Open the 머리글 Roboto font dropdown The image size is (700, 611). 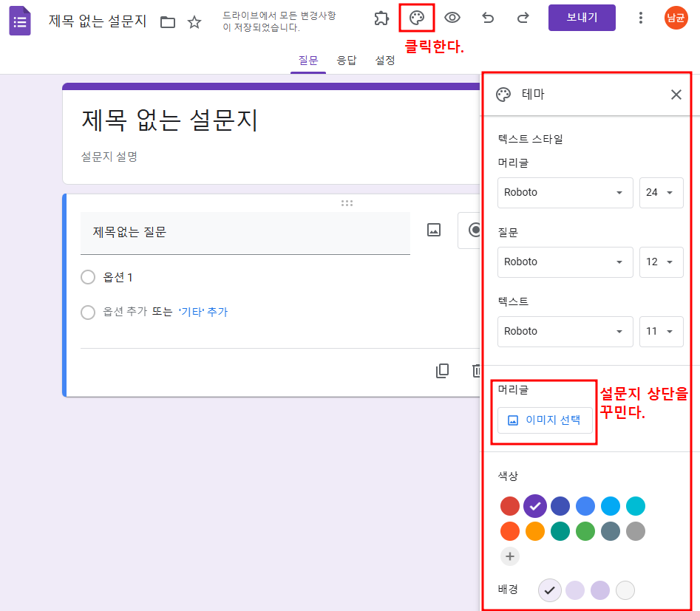click(565, 192)
